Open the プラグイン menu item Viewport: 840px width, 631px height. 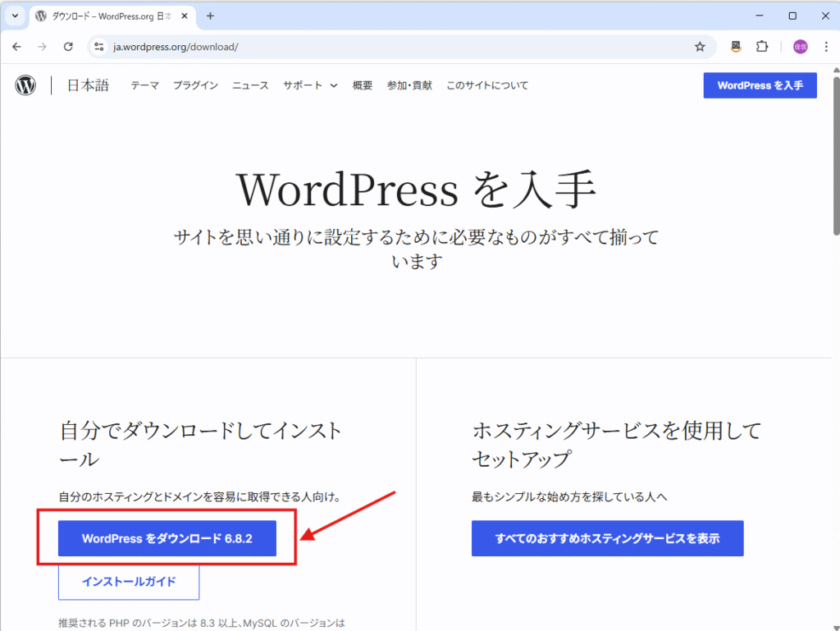tap(195, 85)
